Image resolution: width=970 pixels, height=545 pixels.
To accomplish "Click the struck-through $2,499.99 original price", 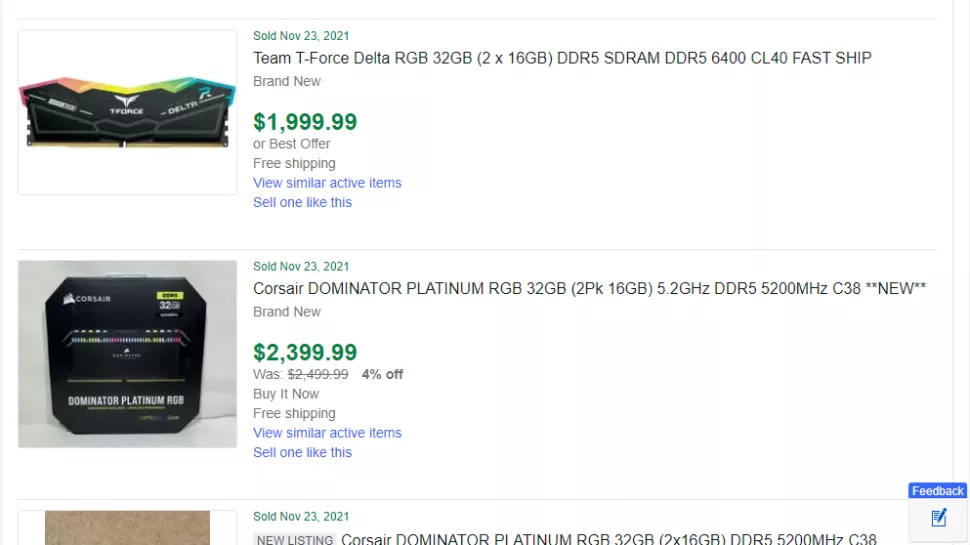I will pos(318,374).
